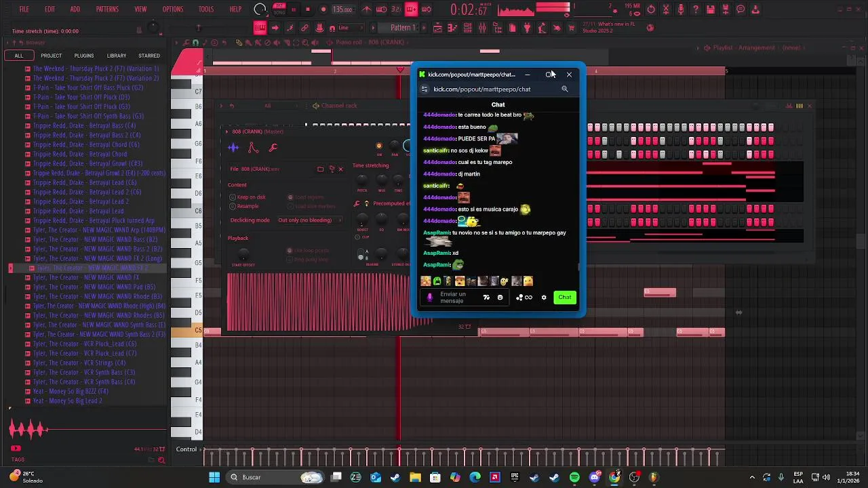
Task: Toggle loop recording icon
Action: [x=427, y=9]
